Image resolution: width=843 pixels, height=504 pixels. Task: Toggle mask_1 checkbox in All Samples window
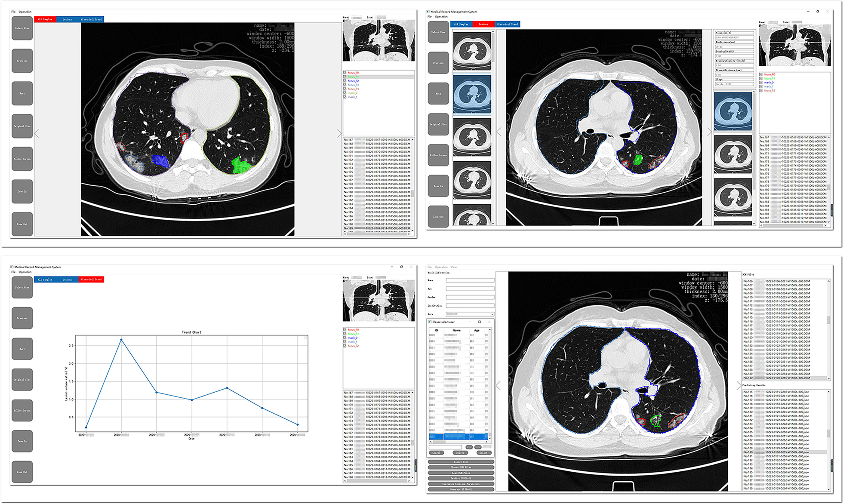click(x=345, y=97)
